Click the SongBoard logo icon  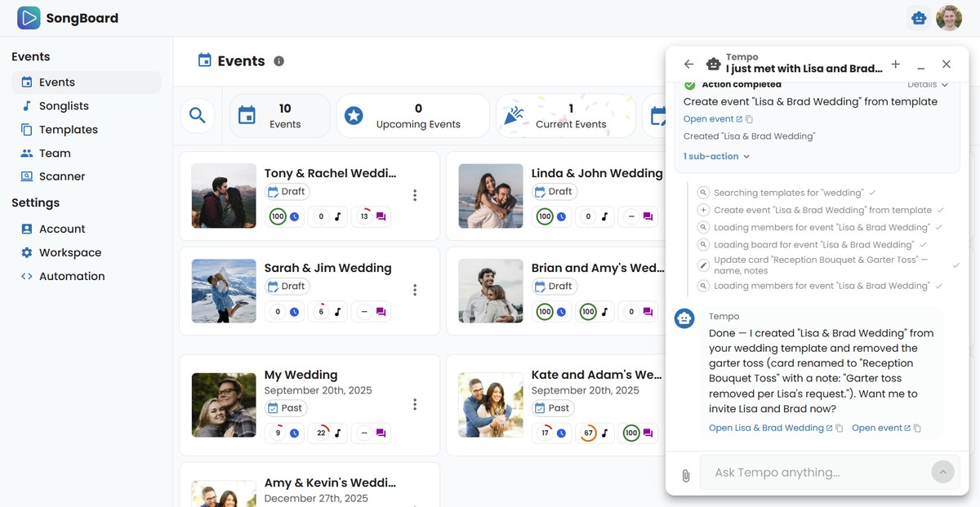[27, 17]
